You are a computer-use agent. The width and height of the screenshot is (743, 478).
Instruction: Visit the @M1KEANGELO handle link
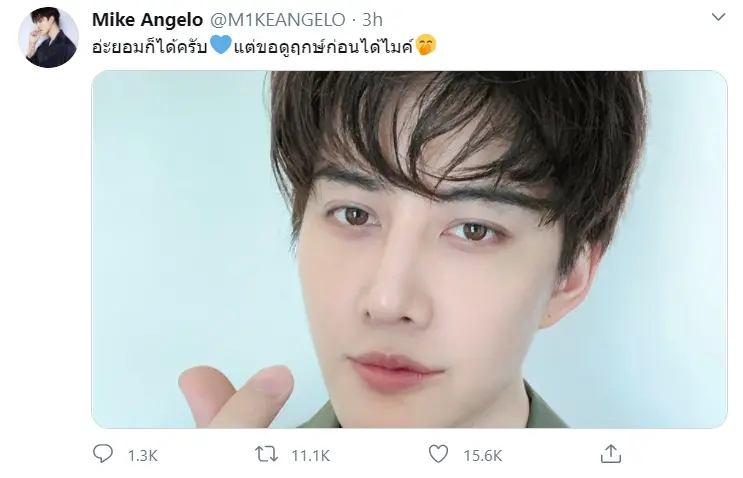click(x=278, y=20)
